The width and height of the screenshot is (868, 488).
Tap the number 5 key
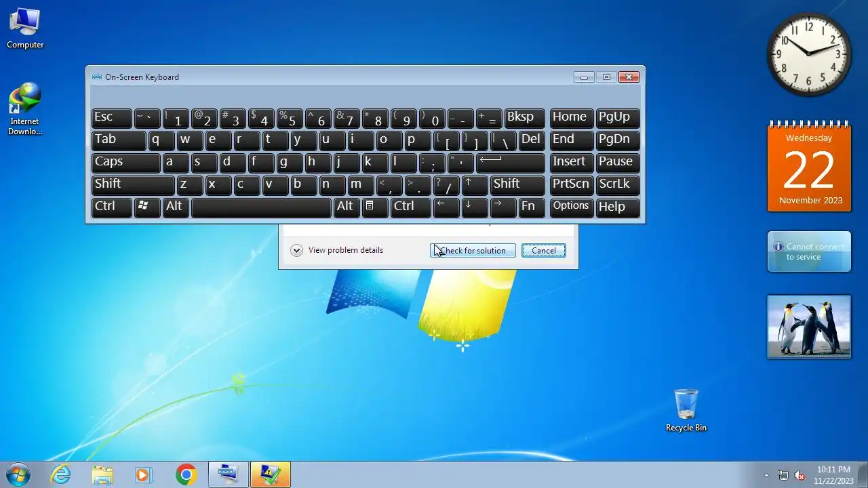tap(290, 117)
